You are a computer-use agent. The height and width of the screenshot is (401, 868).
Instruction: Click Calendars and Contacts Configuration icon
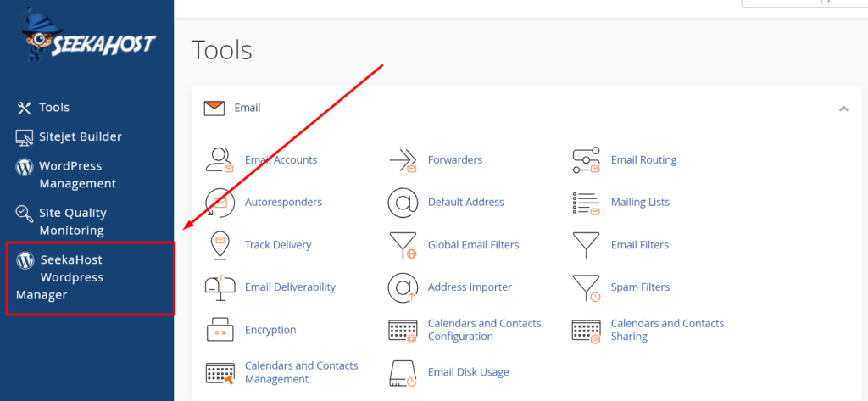click(403, 331)
